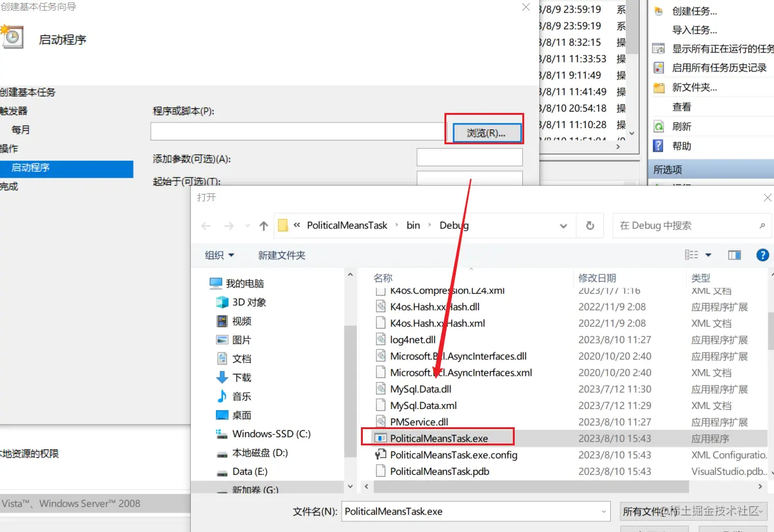The width and height of the screenshot is (774, 532).
Task: Select 启动程序 step in wizard sidebar
Action: [66, 168]
